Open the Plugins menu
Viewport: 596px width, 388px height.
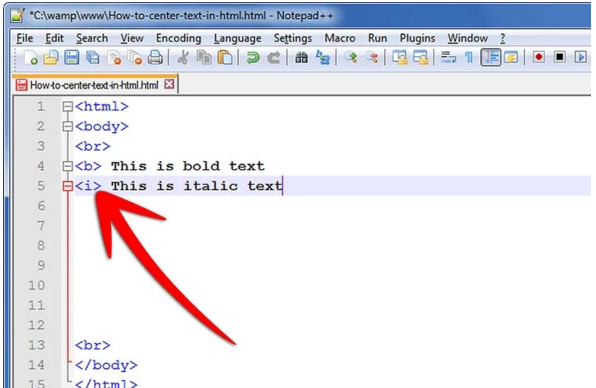tap(417, 38)
